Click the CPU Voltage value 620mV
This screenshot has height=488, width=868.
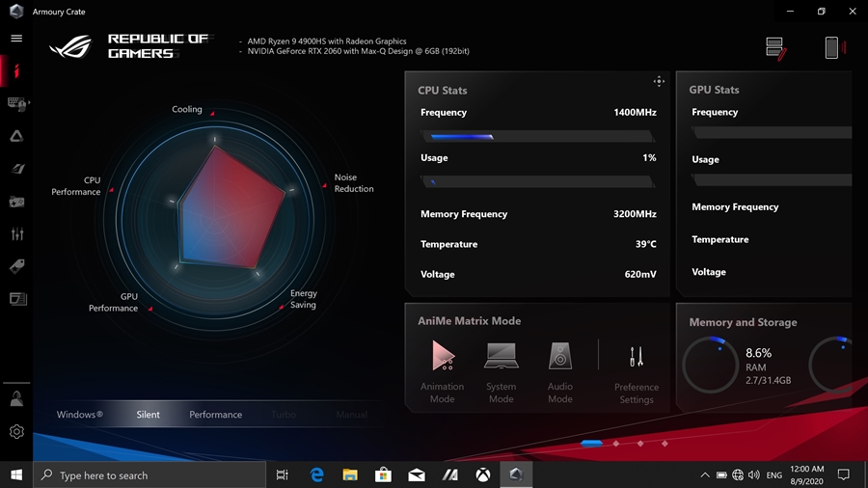point(640,274)
